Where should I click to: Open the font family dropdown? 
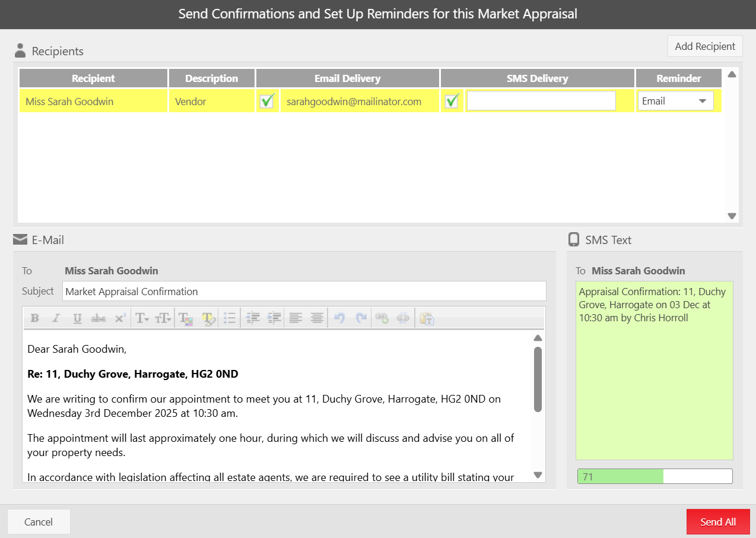(142, 318)
